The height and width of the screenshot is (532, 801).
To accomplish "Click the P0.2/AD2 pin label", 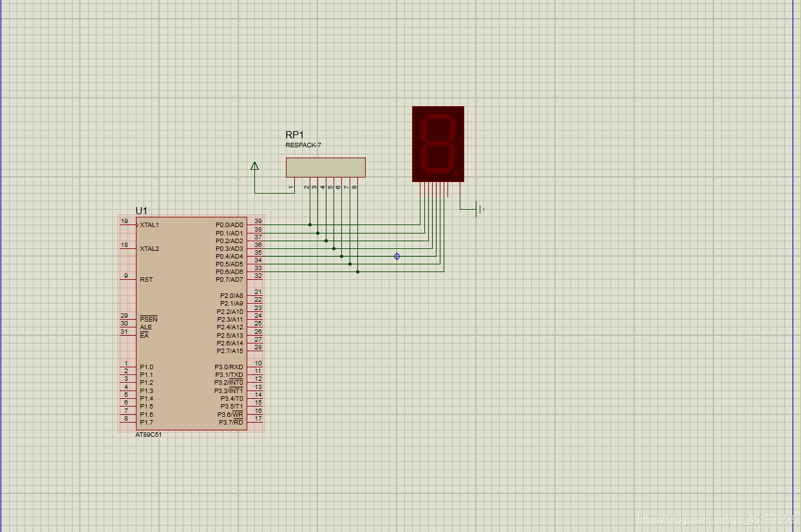I will coord(229,241).
